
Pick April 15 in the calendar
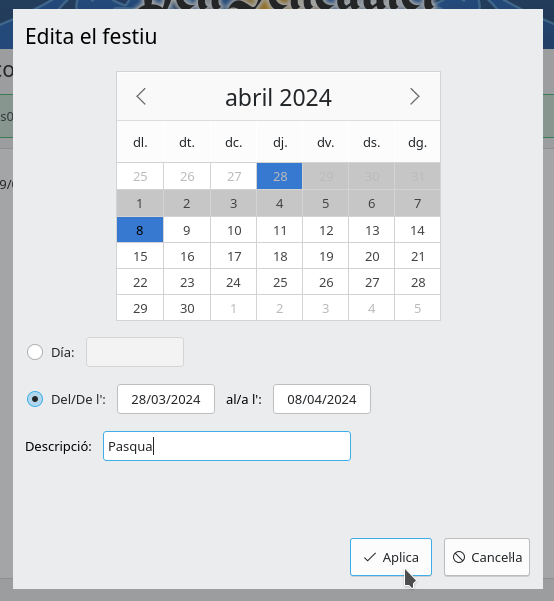(140, 256)
